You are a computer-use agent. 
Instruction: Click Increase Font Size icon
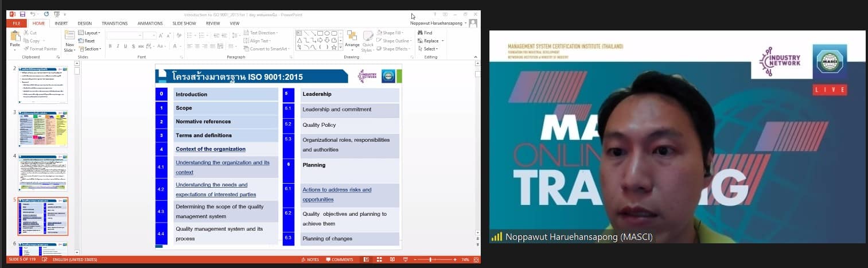[x=160, y=36]
